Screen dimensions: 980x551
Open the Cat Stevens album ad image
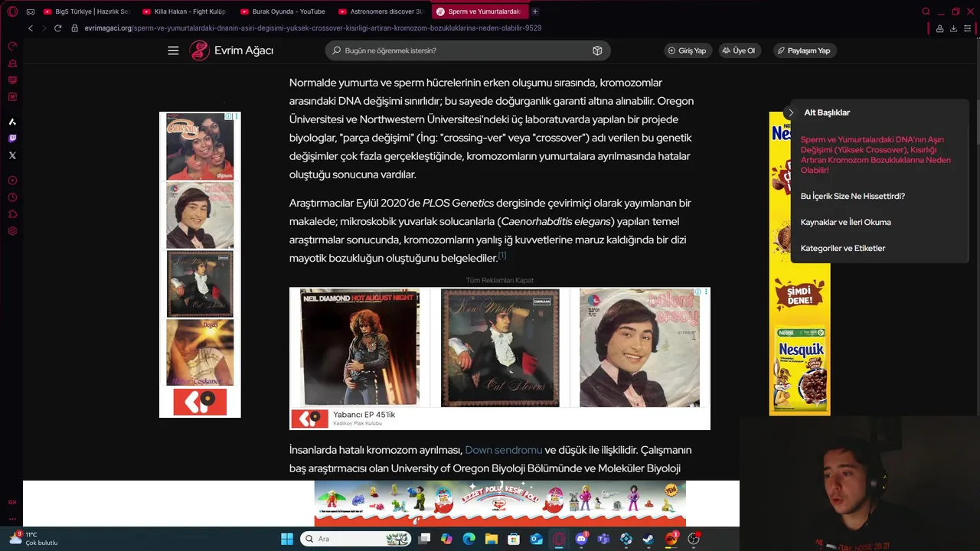click(500, 347)
